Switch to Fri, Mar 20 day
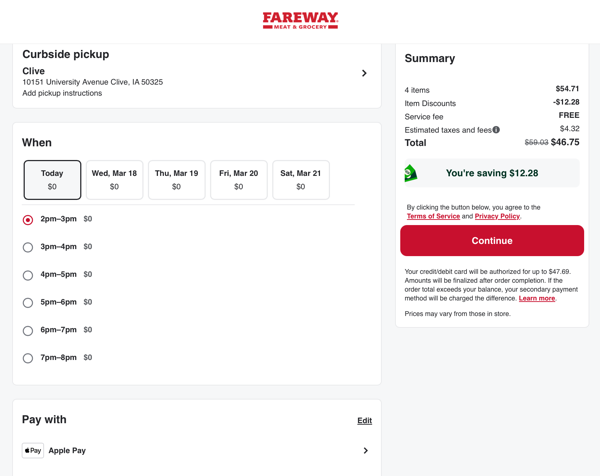 pos(238,180)
